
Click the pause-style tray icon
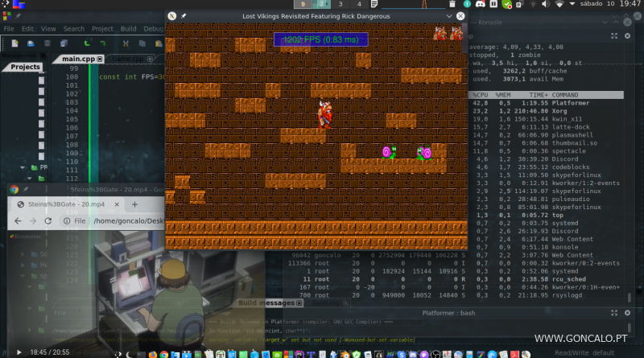click(493, 4)
